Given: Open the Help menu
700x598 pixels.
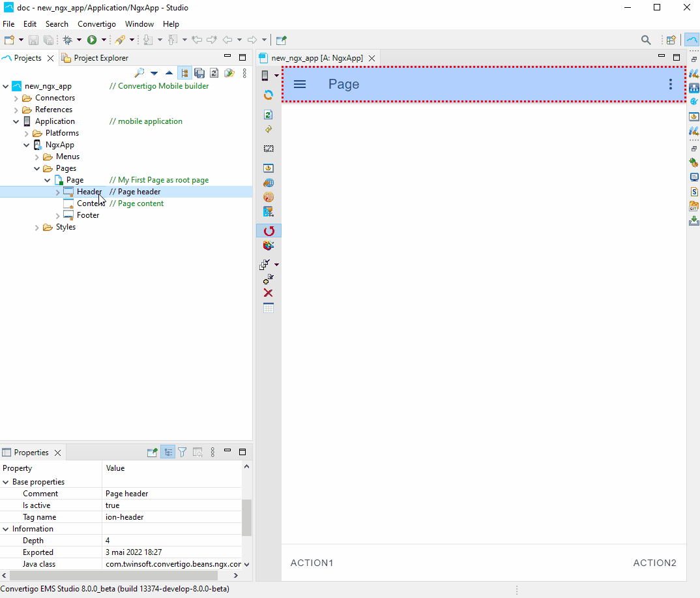Looking at the screenshot, I should [171, 24].
